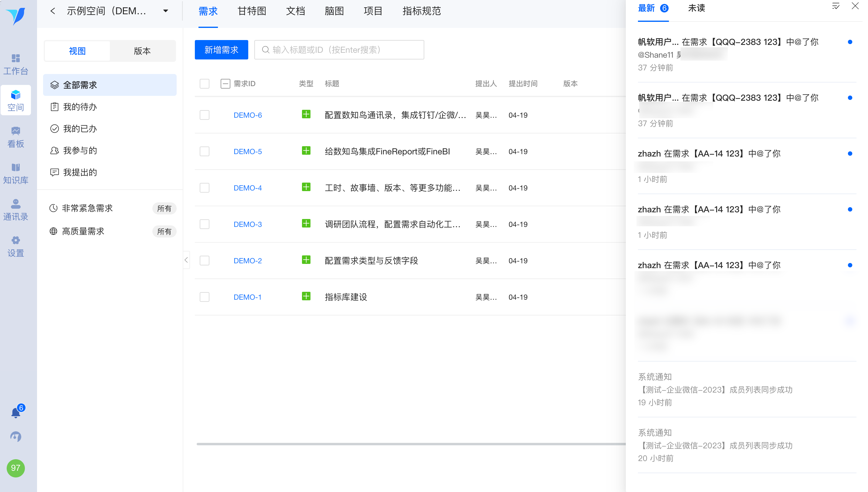Open the 所有 dropdown for 非常紧急需求
The height and width of the screenshot is (492, 868).
coord(164,208)
